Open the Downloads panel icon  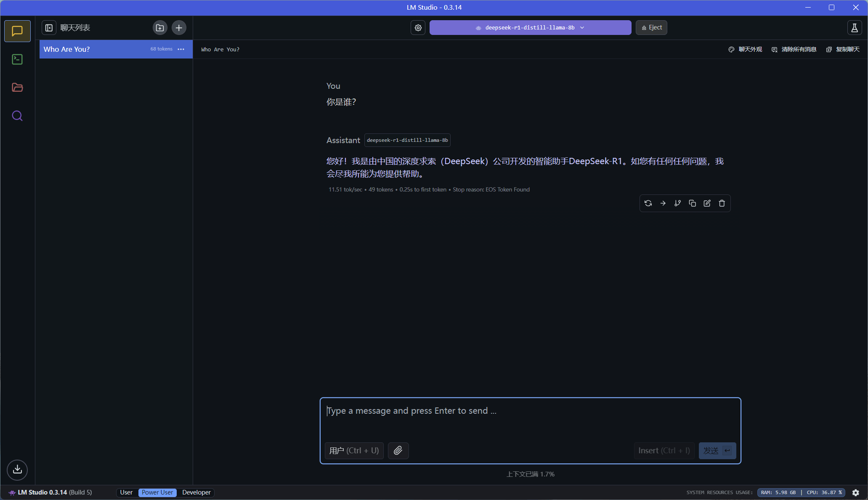tap(17, 469)
